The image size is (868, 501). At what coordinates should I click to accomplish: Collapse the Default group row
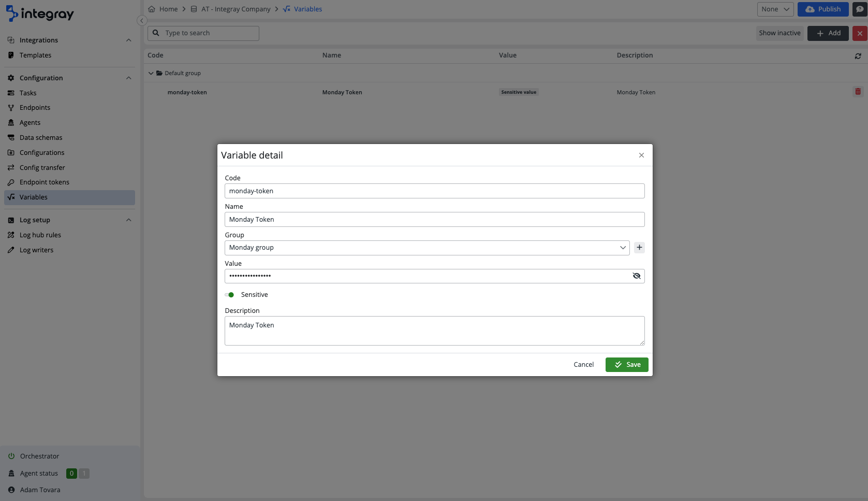tap(151, 74)
